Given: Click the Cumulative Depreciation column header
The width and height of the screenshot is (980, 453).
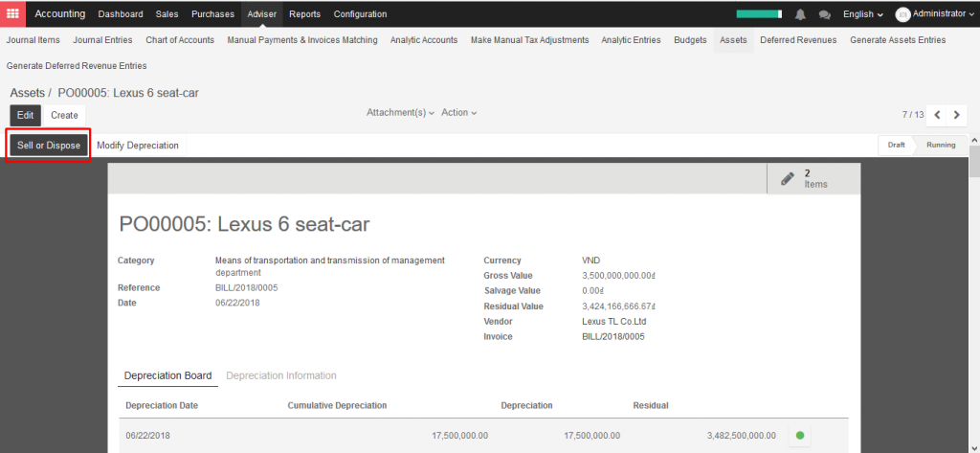Looking at the screenshot, I should click(337, 405).
